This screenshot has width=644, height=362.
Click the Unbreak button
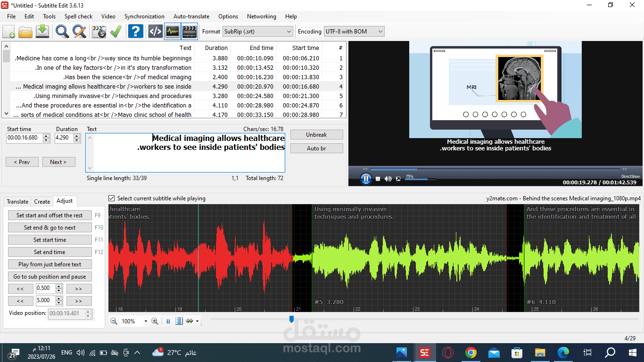(x=316, y=134)
